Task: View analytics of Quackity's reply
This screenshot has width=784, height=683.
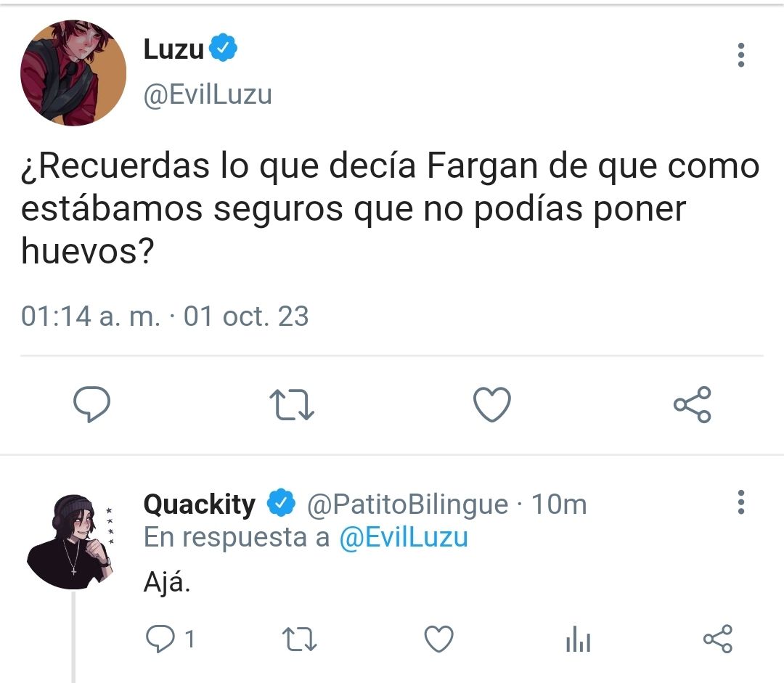Action: (578, 639)
